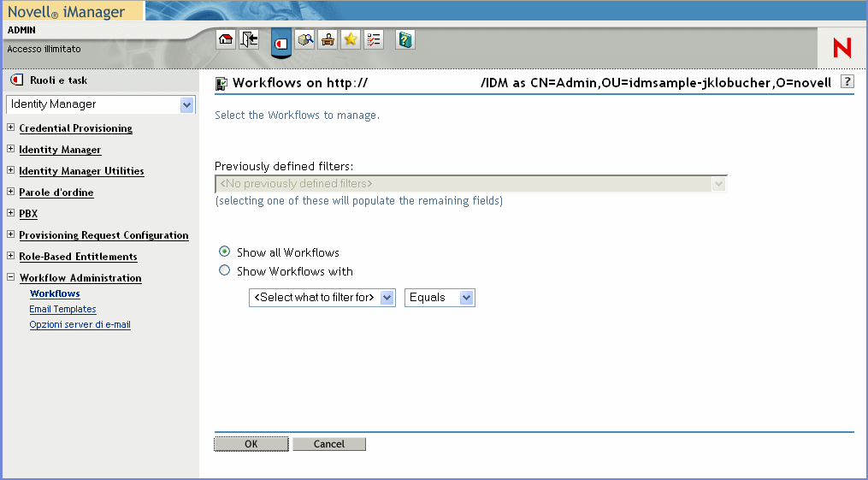Click the Home toolbar icon
868x480 pixels.
(x=226, y=39)
